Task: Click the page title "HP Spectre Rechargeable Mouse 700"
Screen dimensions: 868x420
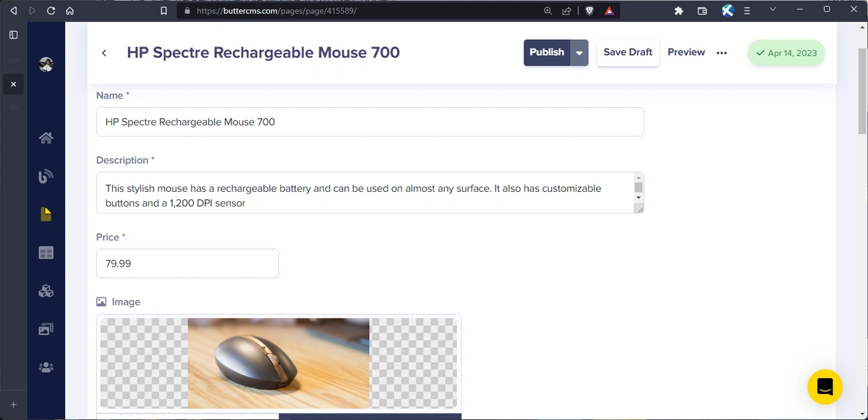Action: pyautogui.click(x=263, y=52)
